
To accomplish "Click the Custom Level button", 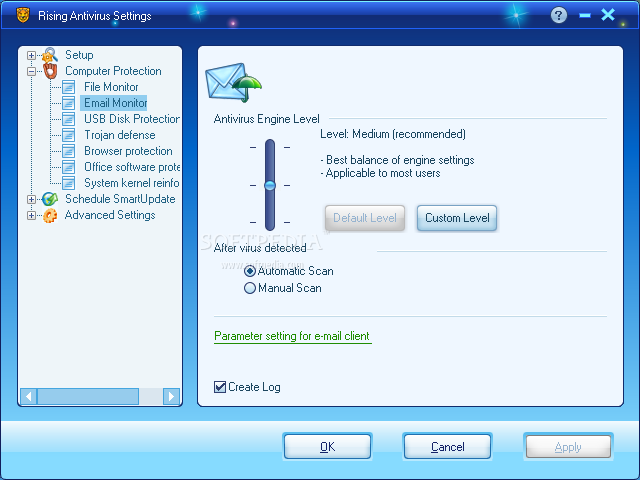I will point(457,218).
